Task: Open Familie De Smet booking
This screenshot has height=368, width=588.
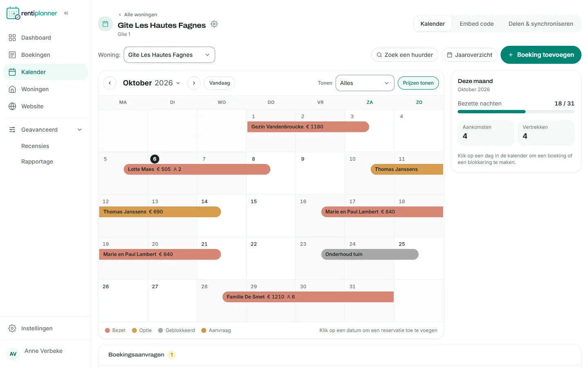Action: [x=308, y=297]
